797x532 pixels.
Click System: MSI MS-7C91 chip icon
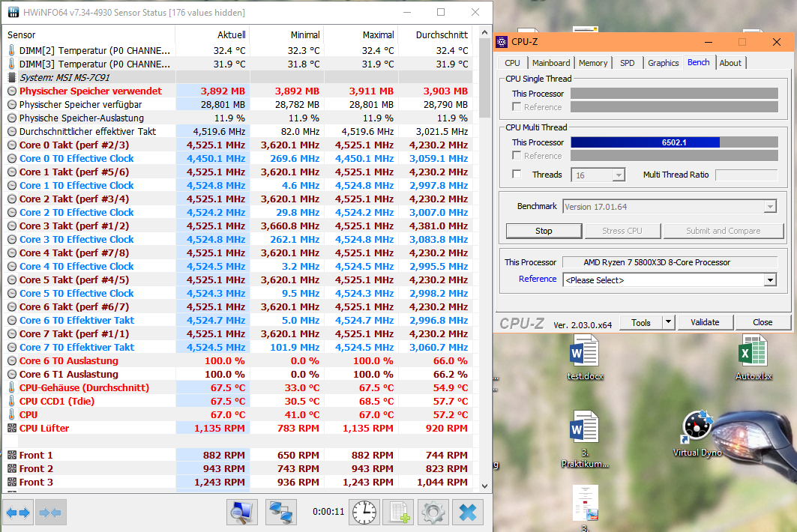[12, 77]
